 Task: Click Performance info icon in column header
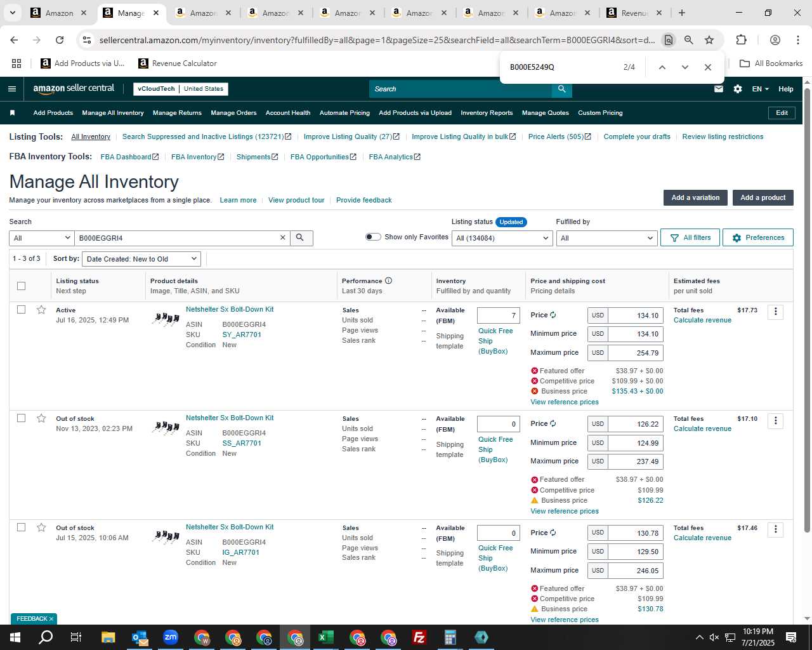(388, 281)
